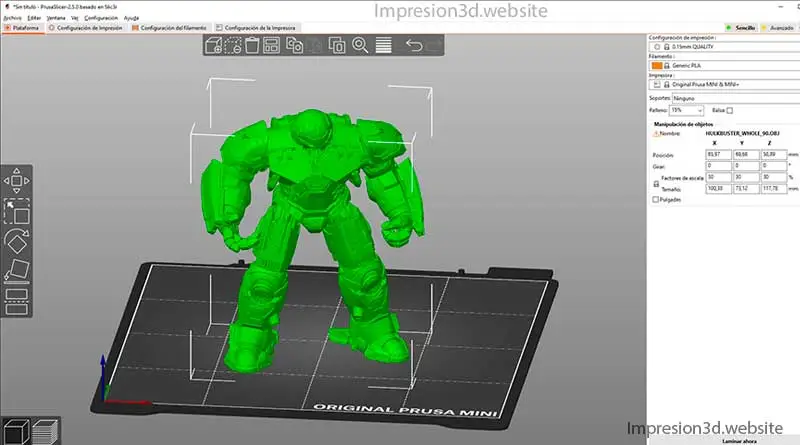Viewport: 800px width, 445px height.
Task: Switch to Configuración de la Impresora tab
Action: tap(256, 28)
